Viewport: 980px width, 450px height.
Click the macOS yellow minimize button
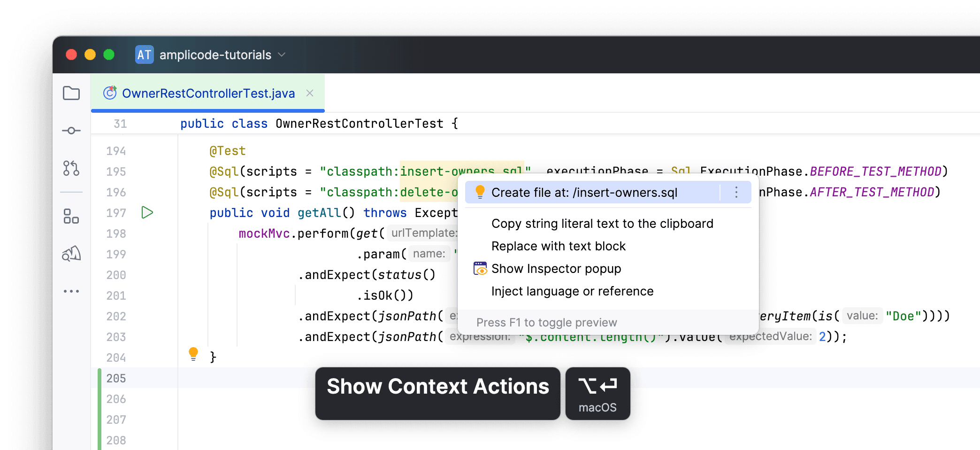click(x=90, y=55)
